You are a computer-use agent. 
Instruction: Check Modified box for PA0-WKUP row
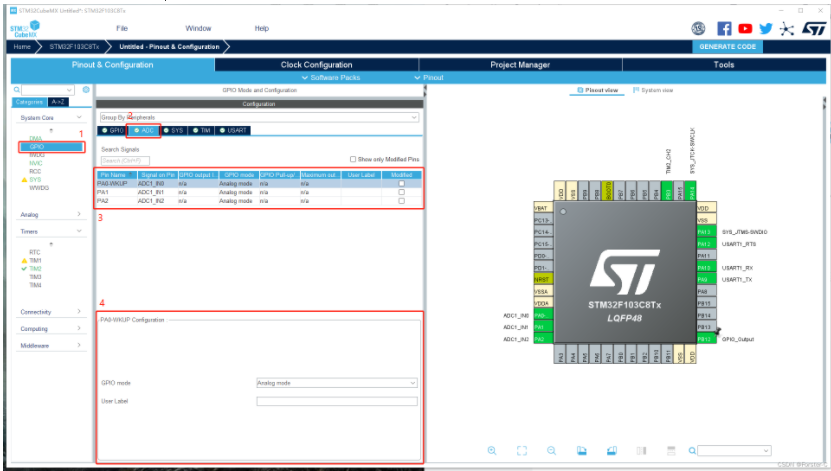coord(401,183)
